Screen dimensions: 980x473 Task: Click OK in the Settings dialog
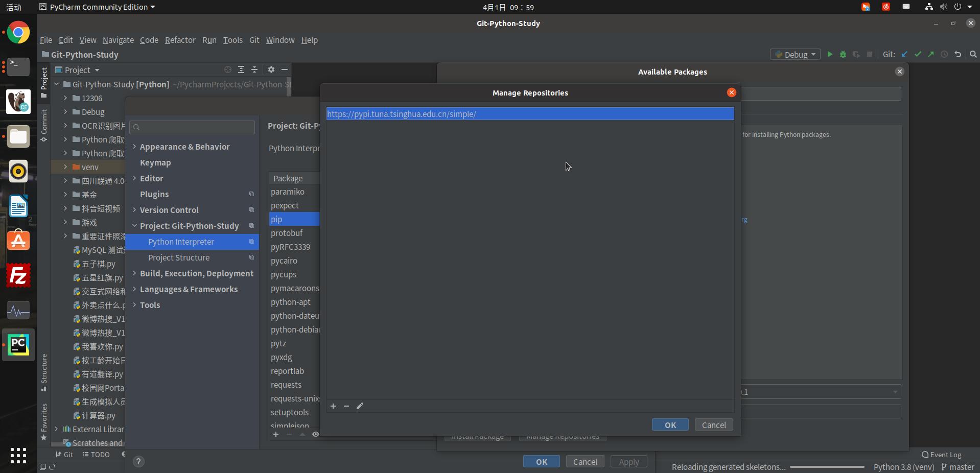coord(541,462)
